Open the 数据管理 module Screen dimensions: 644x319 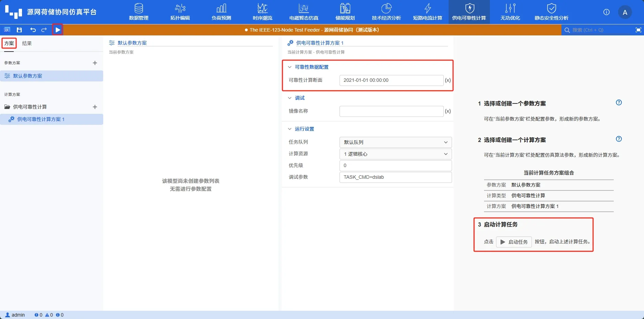point(139,12)
